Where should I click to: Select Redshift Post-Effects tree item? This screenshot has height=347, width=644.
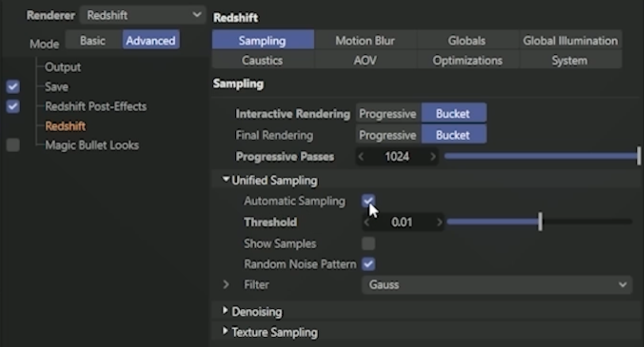tap(95, 106)
